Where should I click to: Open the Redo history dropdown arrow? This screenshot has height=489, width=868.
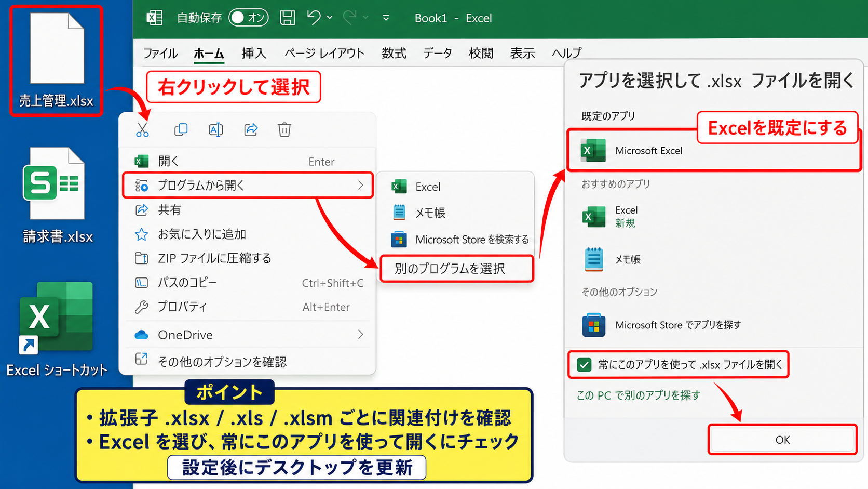pos(365,18)
